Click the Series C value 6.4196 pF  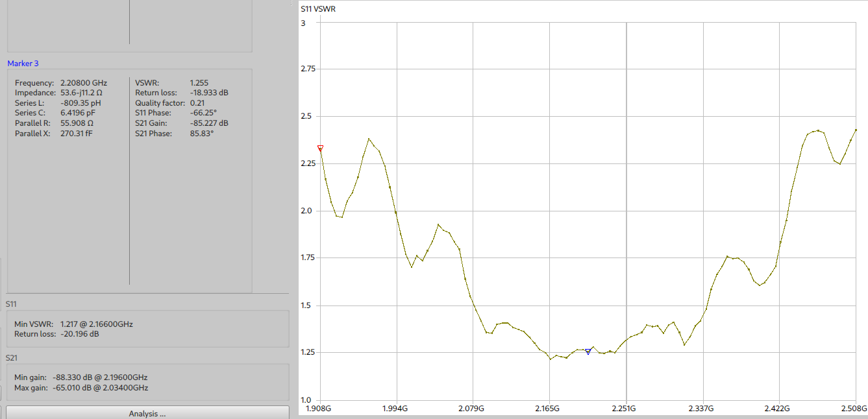(x=77, y=113)
